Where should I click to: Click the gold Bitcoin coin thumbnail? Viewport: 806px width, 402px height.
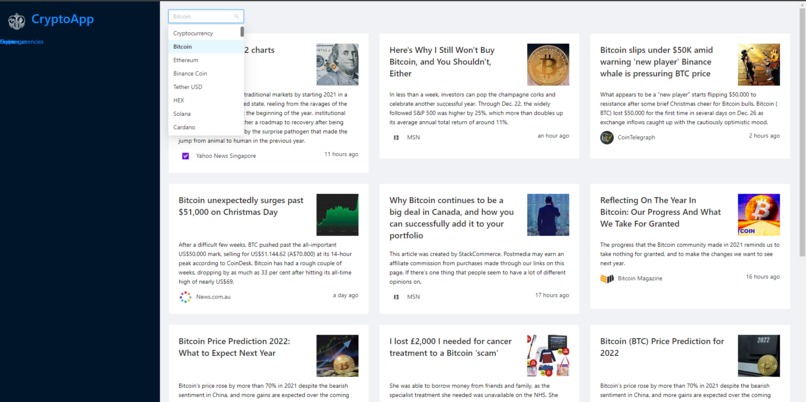point(548,64)
